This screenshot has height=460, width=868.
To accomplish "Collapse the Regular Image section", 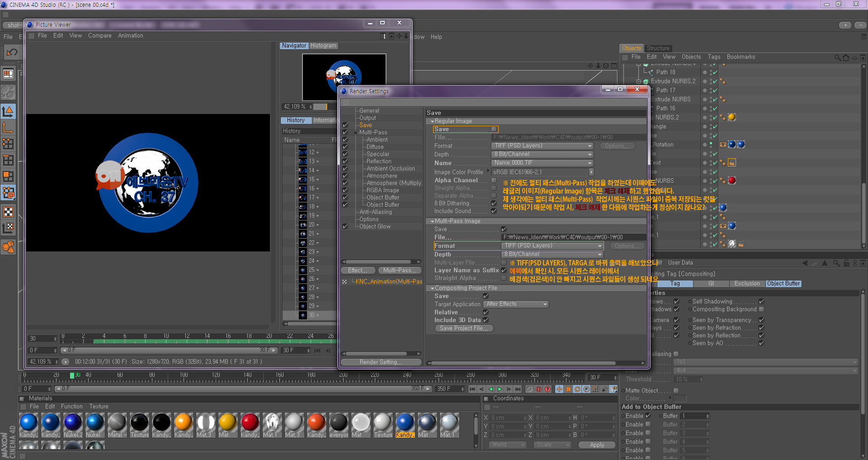I will pos(432,121).
